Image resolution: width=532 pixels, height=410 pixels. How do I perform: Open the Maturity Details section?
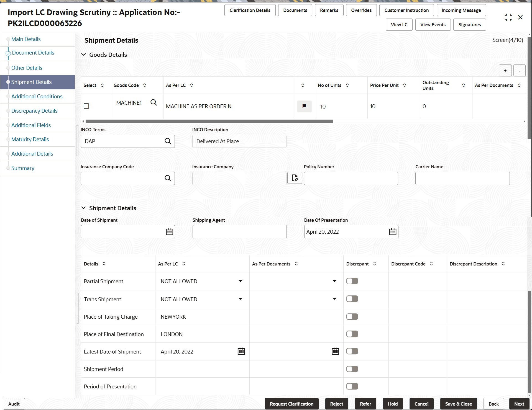pyautogui.click(x=30, y=139)
